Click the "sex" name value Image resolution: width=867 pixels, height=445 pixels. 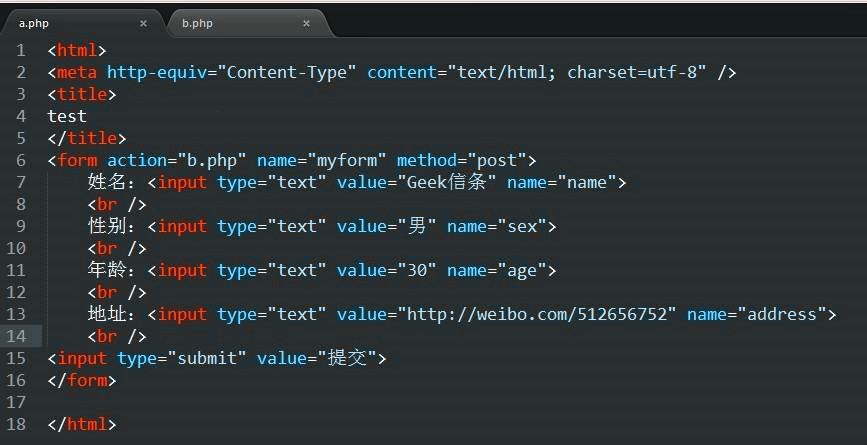coord(522,226)
